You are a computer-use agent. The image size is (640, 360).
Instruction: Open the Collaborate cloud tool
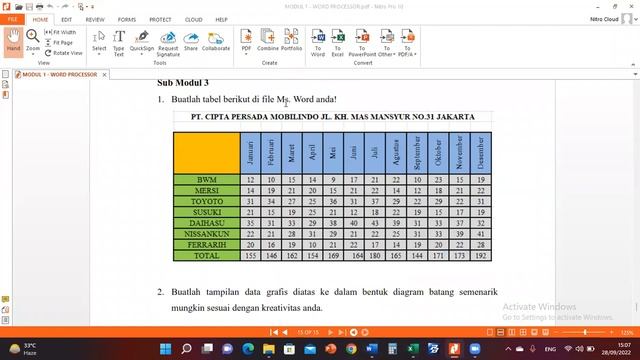[x=216, y=40]
